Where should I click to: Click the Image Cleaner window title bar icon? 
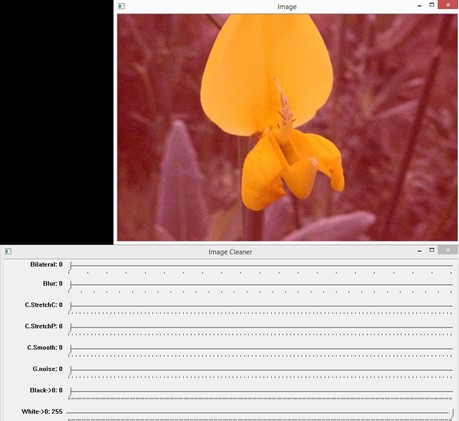[x=8, y=252]
